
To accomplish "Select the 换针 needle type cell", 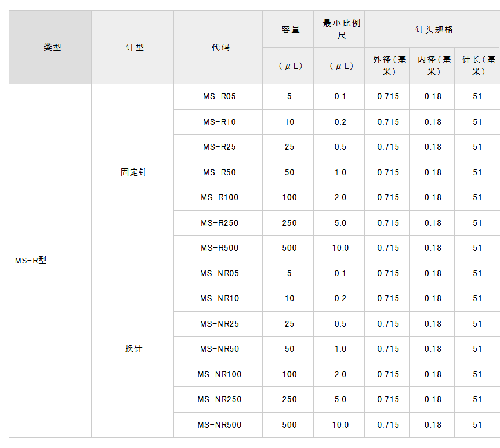I will click(x=134, y=349).
